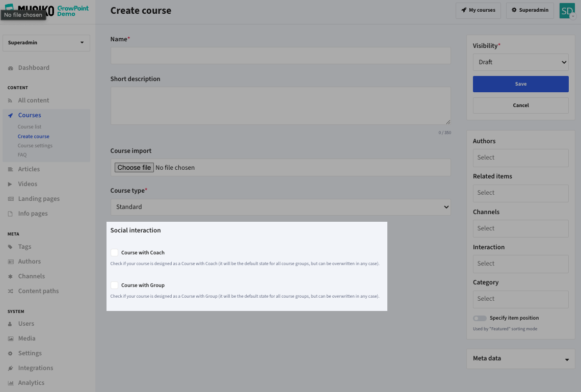The height and width of the screenshot is (392, 581).
Task: Click the Authors card icon
Action: 11,262
